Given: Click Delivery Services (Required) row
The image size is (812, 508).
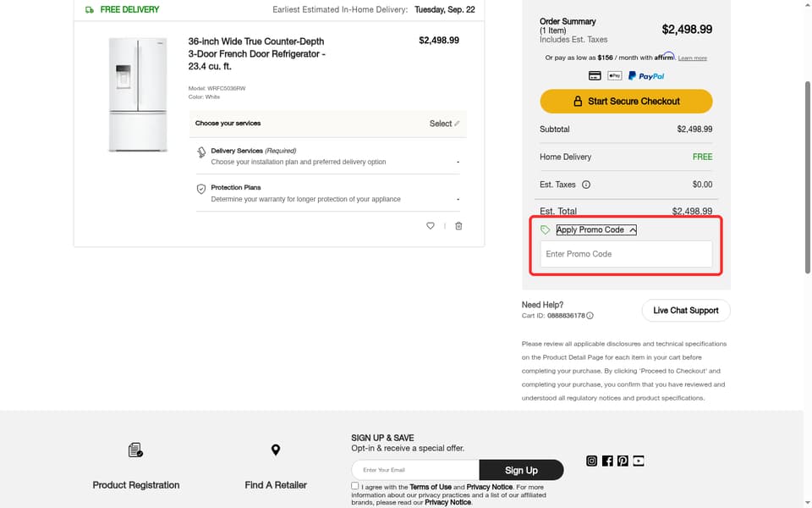Looking at the screenshot, I should (x=328, y=156).
